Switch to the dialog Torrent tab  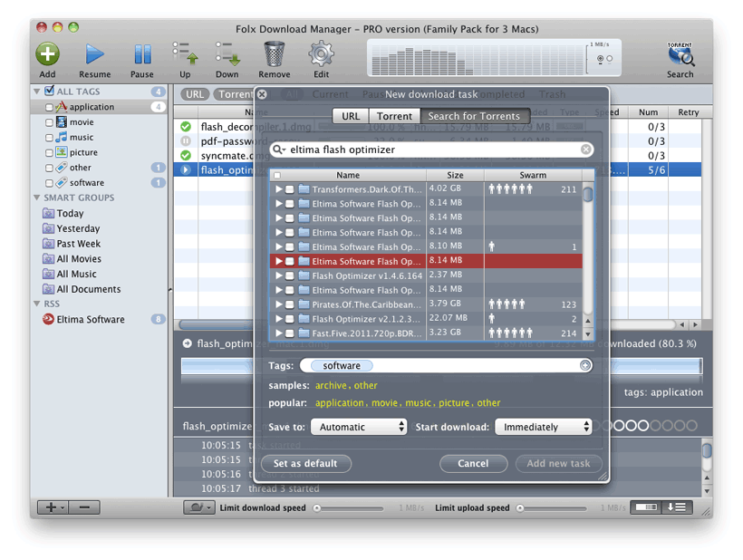pyautogui.click(x=394, y=116)
